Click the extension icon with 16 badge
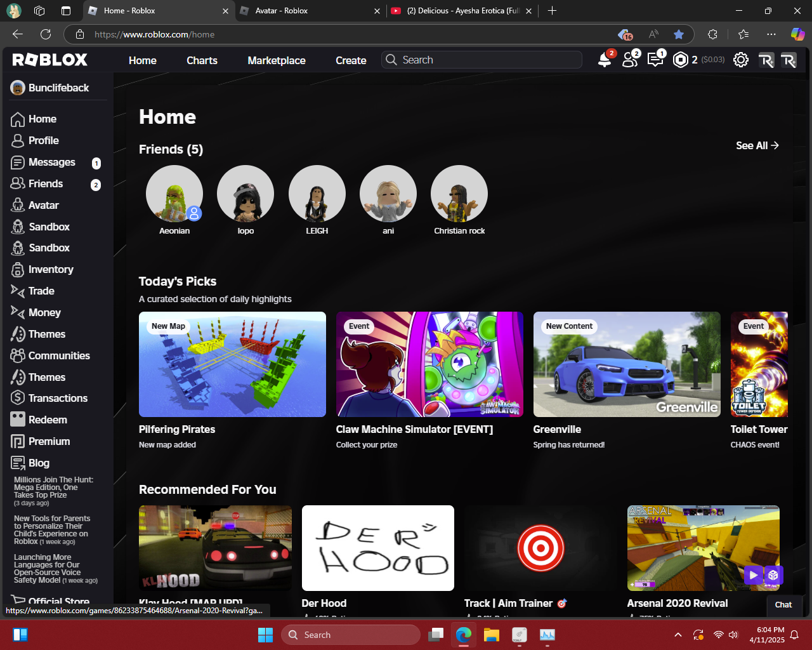The height and width of the screenshot is (650, 812). (x=625, y=34)
